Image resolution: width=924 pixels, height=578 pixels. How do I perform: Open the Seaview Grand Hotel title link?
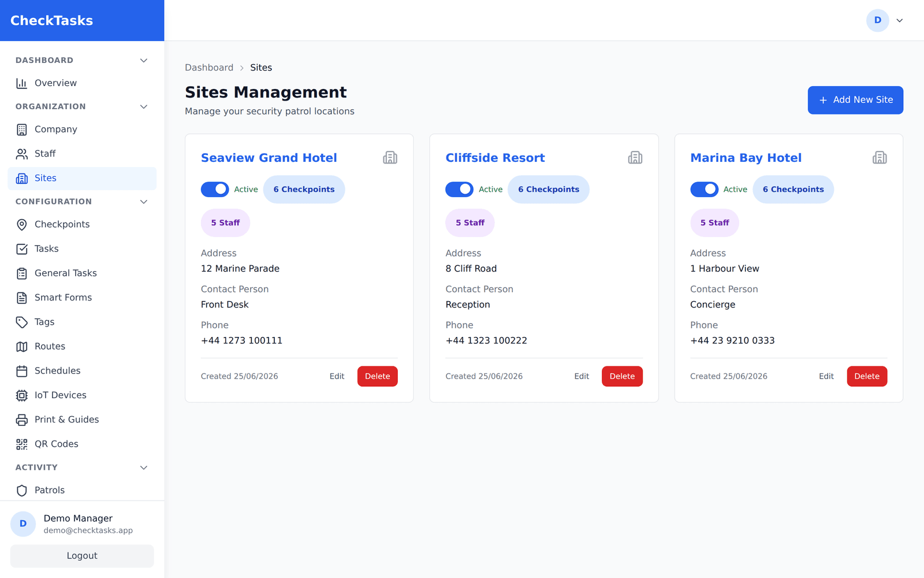click(269, 158)
